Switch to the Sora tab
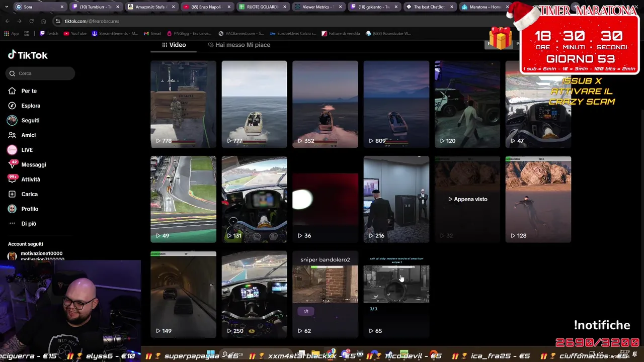The height and width of the screenshot is (362, 644). [x=40, y=7]
